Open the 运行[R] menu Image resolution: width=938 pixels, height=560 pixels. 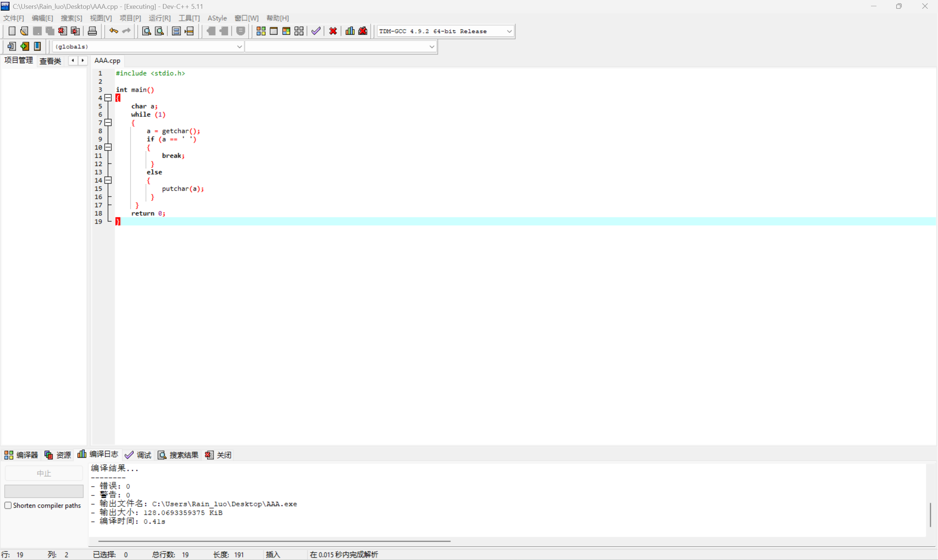[159, 18]
